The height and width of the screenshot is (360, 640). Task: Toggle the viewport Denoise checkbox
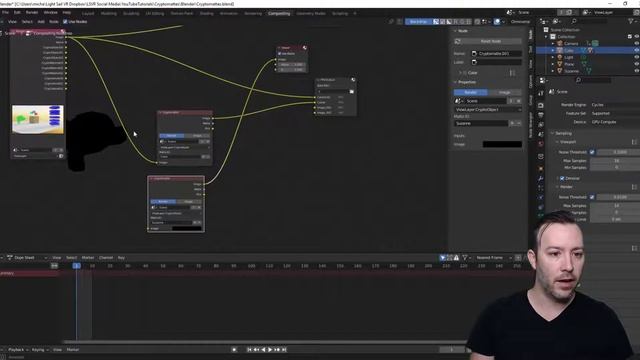(562, 178)
